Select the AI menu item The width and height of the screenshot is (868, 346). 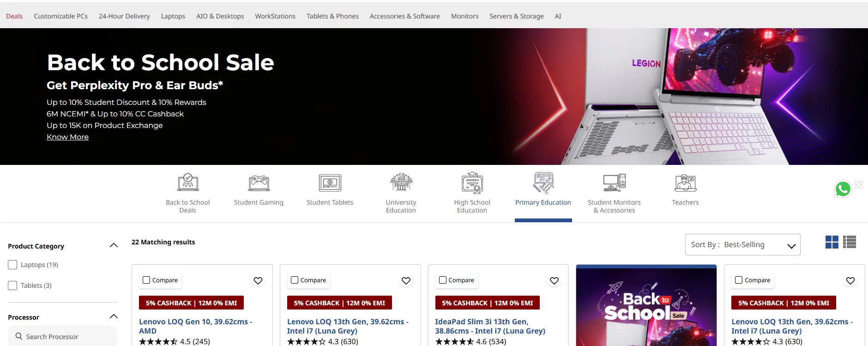click(558, 16)
